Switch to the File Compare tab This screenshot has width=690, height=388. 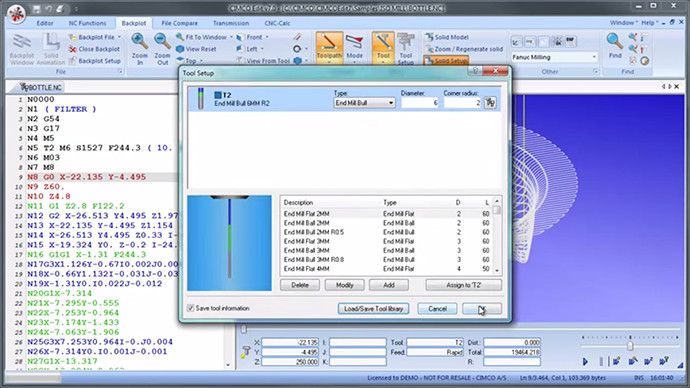point(180,23)
